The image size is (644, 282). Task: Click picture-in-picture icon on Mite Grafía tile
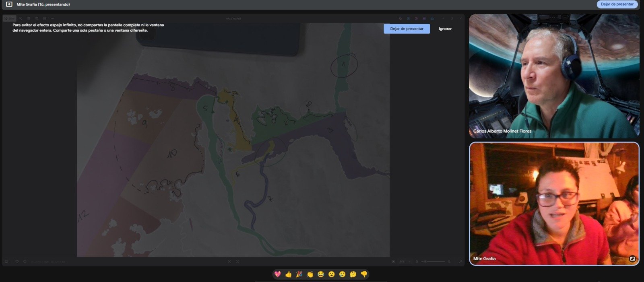pos(632,259)
